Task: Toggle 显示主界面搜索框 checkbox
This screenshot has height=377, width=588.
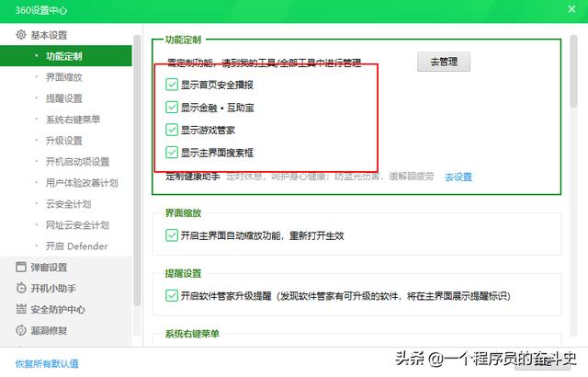Action: (x=172, y=153)
